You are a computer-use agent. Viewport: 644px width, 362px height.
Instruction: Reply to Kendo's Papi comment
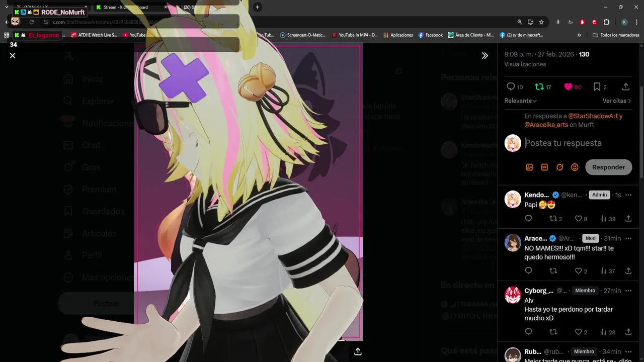click(528, 219)
